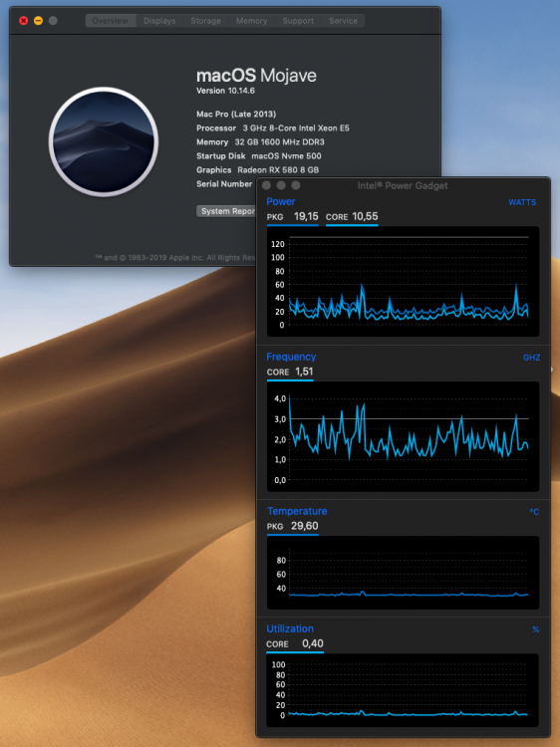The height and width of the screenshot is (747, 560).
Task: Click the PKG power value 19,15
Action: tap(306, 217)
